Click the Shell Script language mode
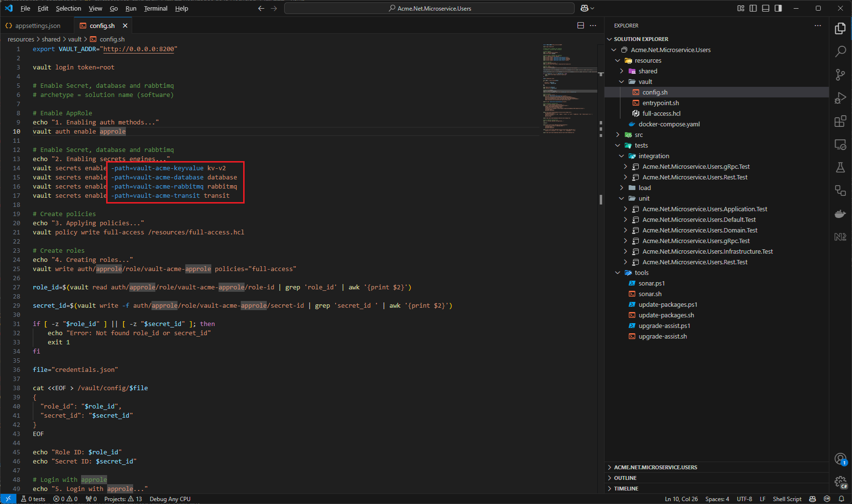The width and height of the screenshot is (852, 504). [787, 499]
